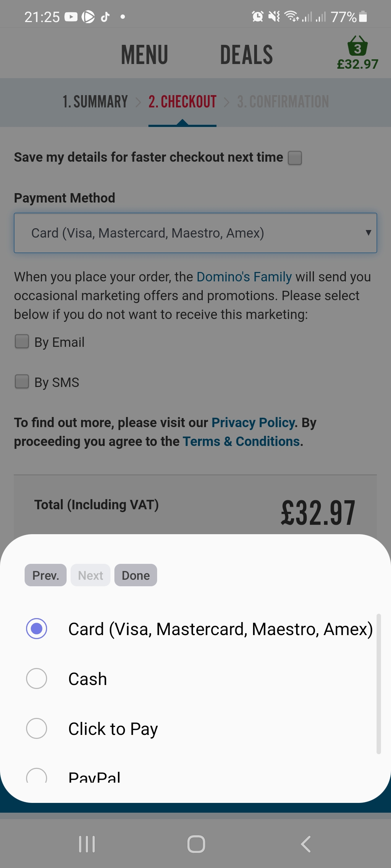Opt out of marketing By SMS
This screenshot has height=868, width=391.
tap(22, 382)
